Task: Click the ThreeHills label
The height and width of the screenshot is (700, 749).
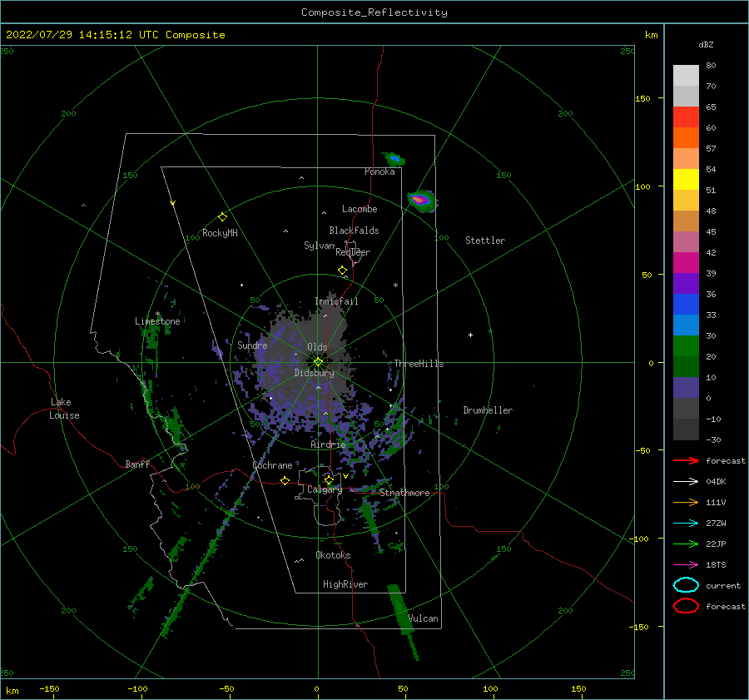Action: (x=419, y=364)
